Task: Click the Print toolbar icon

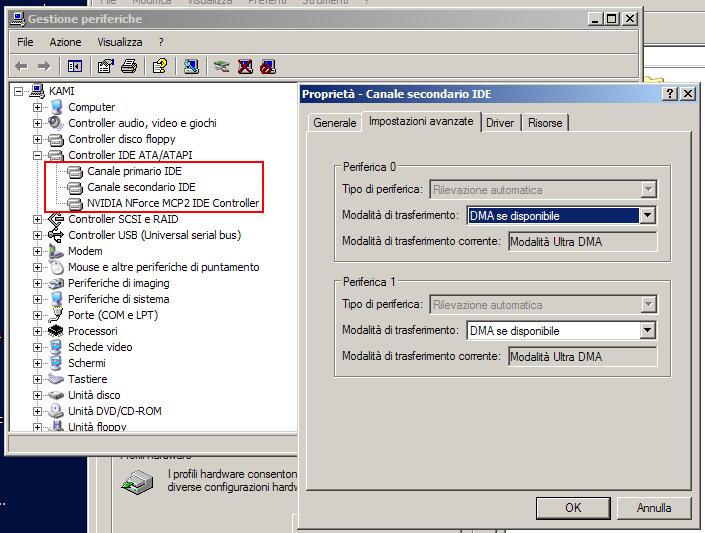Action: [129, 67]
